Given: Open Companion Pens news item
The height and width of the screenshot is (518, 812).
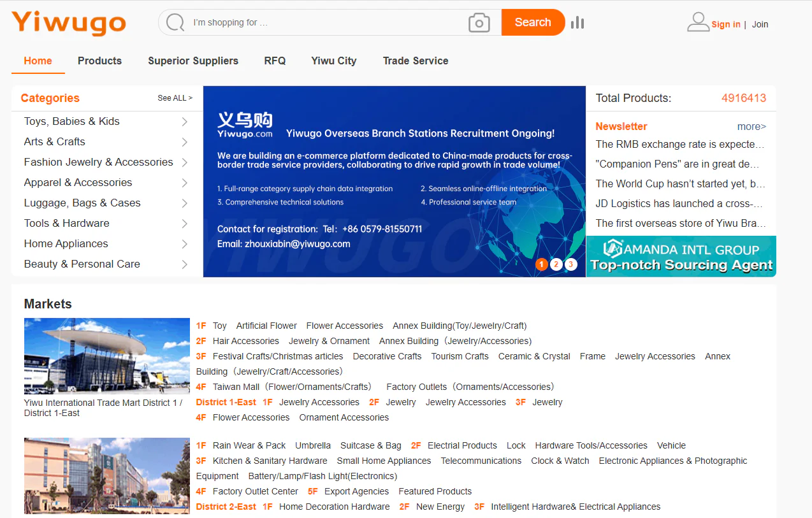Looking at the screenshot, I should pyautogui.click(x=678, y=164).
